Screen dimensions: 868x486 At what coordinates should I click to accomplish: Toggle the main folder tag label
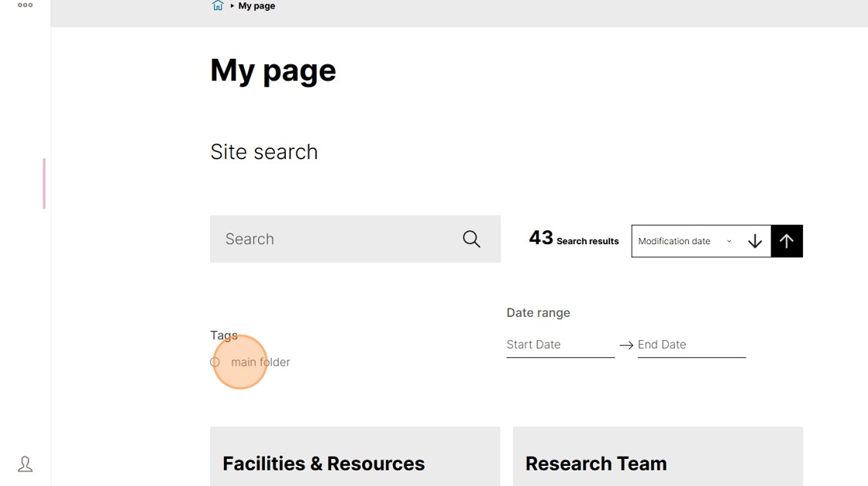pos(260,362)
